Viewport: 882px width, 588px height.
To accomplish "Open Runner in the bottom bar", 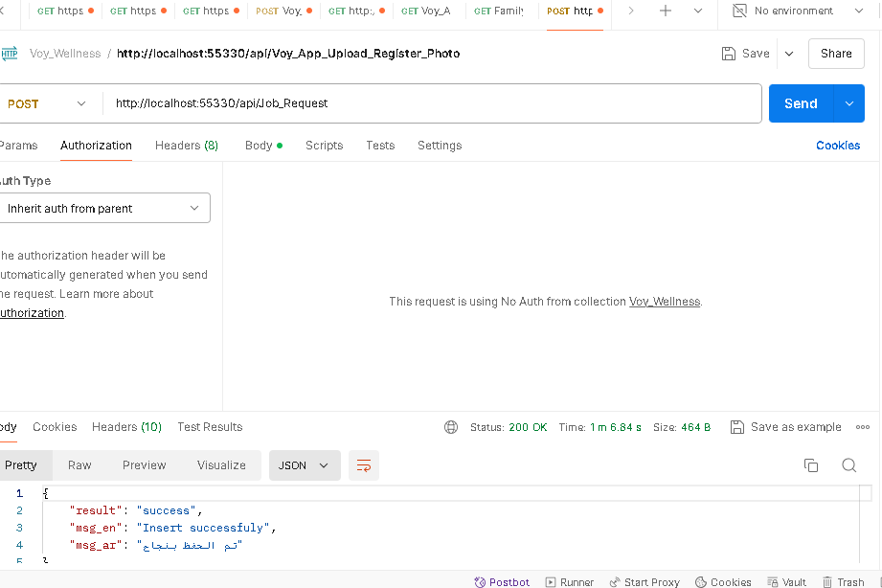I will tap(570, 581).
